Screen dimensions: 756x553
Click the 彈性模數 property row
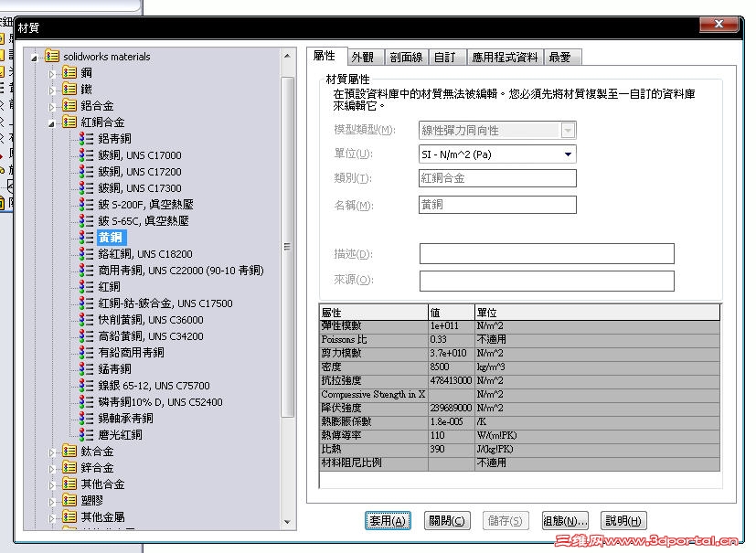point(520,326)
